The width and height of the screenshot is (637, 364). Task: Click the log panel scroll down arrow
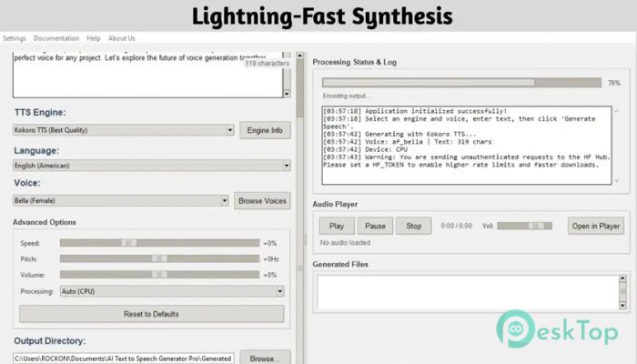(617, 180)
